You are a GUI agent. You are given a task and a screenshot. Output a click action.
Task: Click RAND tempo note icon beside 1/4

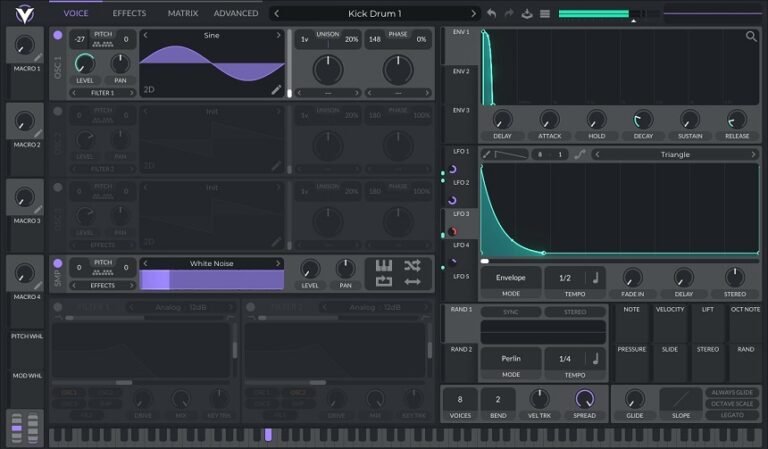coord(596,359)
